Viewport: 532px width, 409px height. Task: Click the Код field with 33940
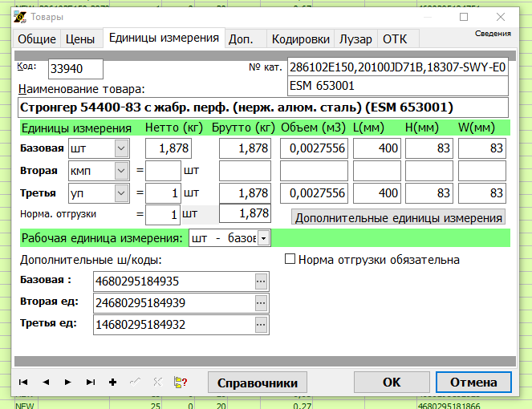(x=75, y=68)
